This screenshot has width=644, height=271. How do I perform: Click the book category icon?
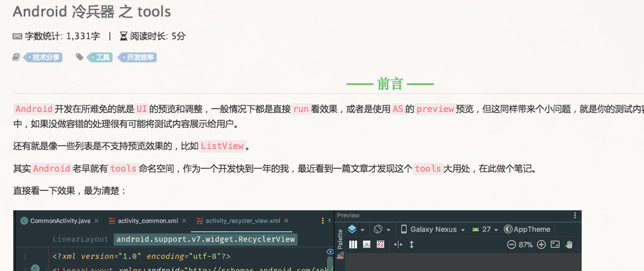click(16, 57)
